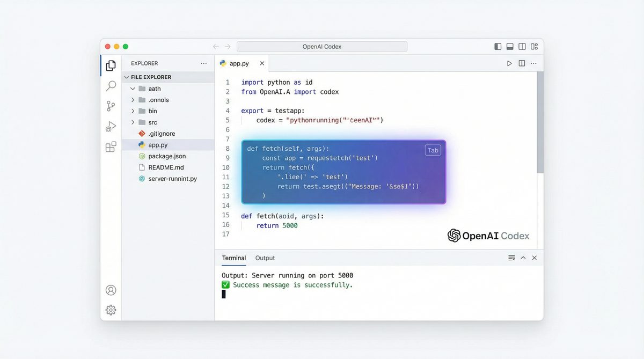The height and width of the screenshot is (359, 644).
Task: Open the Extensions view
Action: 111,146
